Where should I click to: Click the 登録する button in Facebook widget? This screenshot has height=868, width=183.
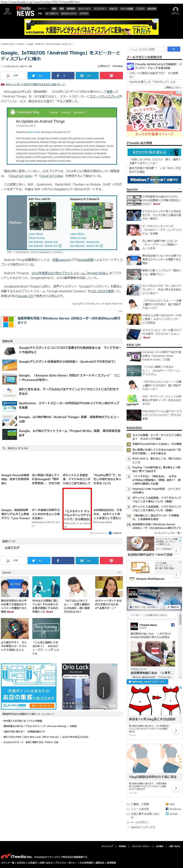[x=173, y=607]
